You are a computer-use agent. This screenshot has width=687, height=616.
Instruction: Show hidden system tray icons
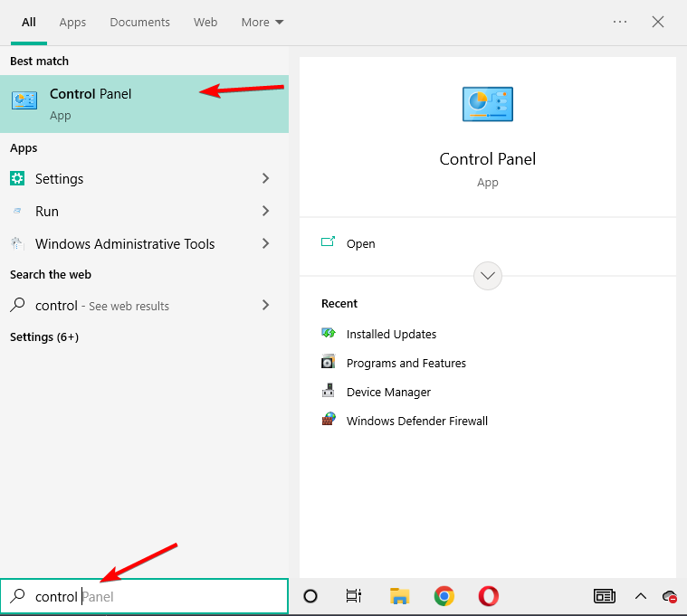point(640,596)
